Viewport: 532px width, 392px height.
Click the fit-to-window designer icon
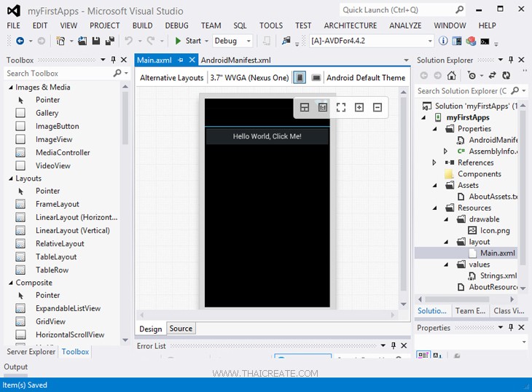click(x=341, y=108)
